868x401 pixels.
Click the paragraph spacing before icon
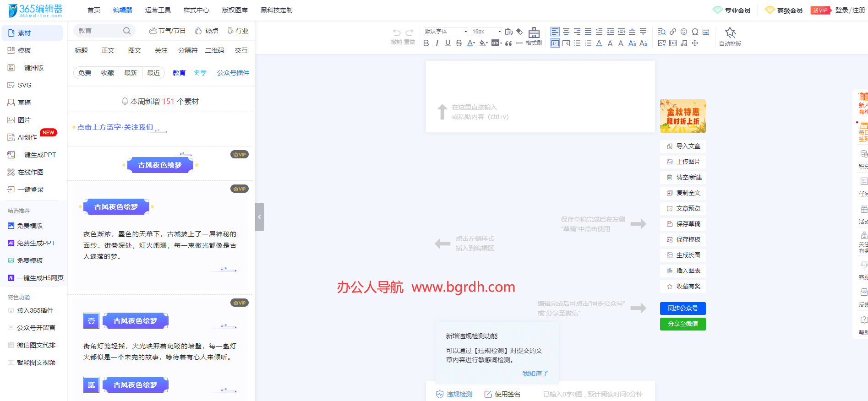632,32
